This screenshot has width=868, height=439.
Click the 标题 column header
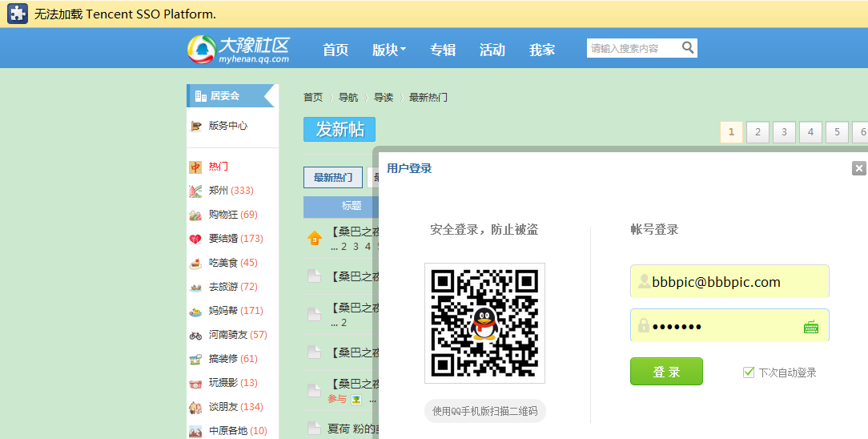pyautogui.click(x=352, y=206)
